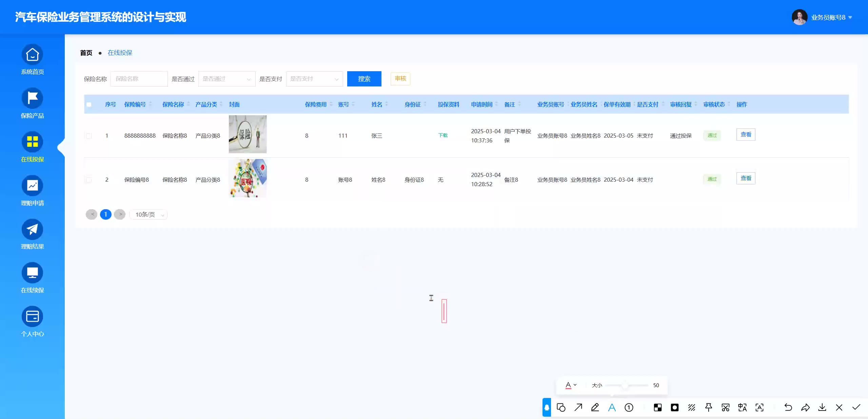This screenshot has height=419, width=868.
Task: Pin the screenshot to screen
Action: pos(709,407)
